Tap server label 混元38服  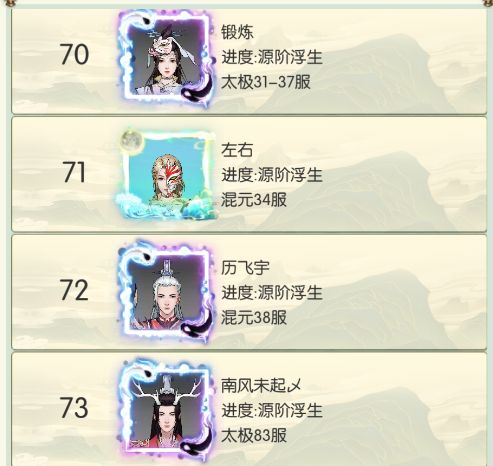coord(254,317)
